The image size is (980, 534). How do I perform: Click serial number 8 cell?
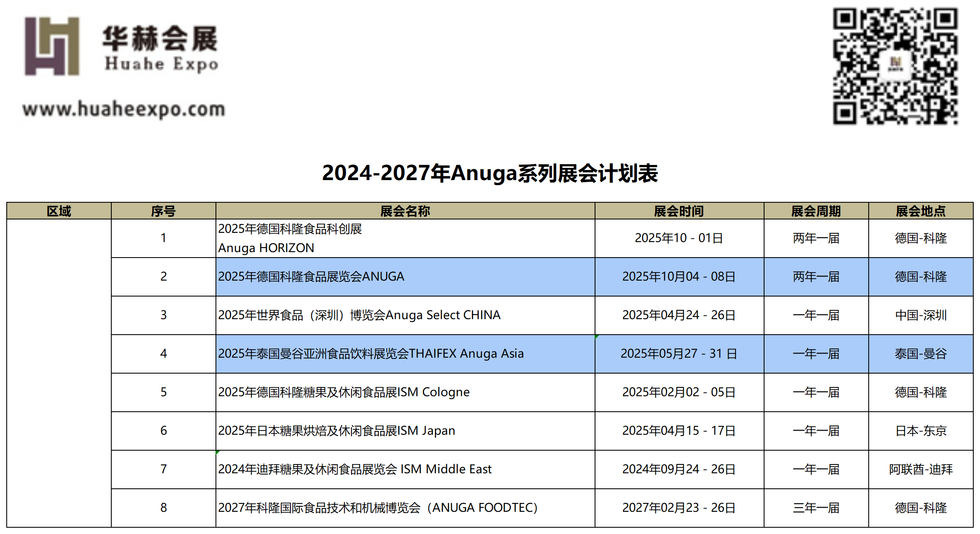click(164, 508)
